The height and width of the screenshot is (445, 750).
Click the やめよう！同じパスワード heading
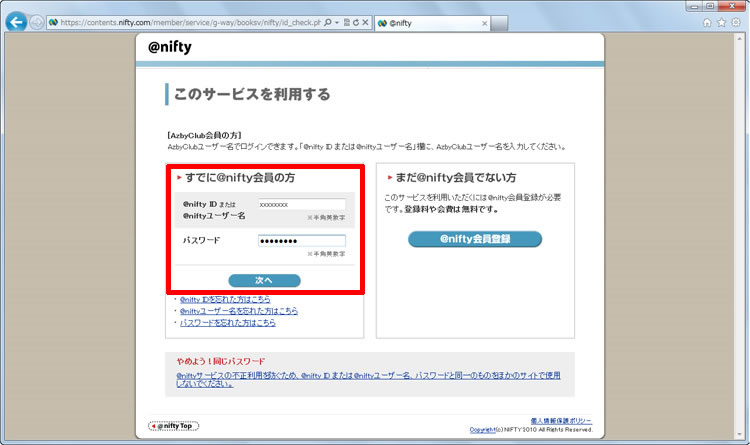tap(221, 361)
